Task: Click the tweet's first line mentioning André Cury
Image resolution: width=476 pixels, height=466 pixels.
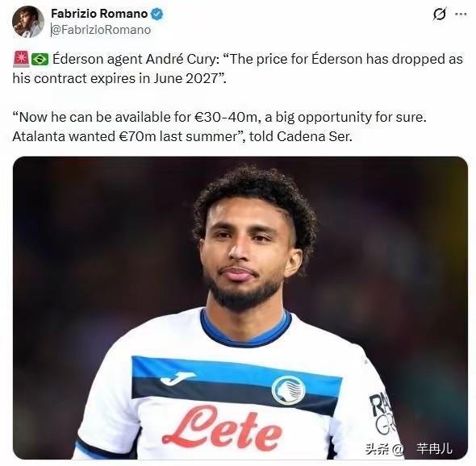Action: [238, 59]
